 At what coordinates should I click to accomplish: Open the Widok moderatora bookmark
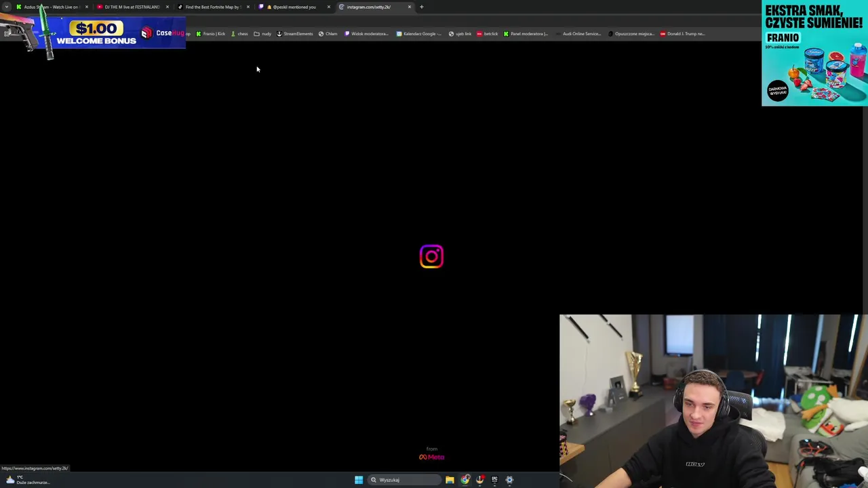[366, 34]
